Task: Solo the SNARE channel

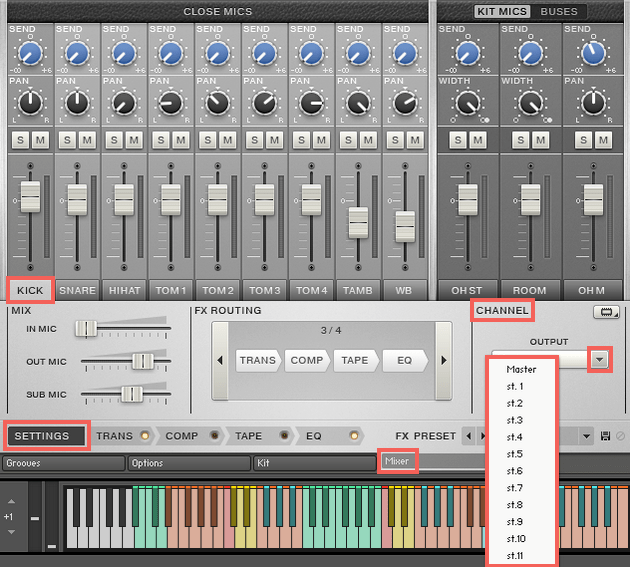Action: click(67, 140)
